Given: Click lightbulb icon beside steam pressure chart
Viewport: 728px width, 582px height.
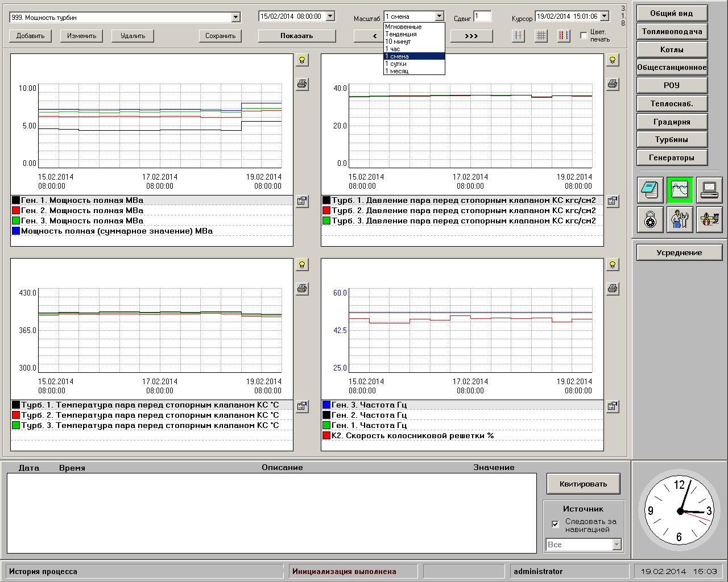Looking at the screenshot, I should pos(613,60).
